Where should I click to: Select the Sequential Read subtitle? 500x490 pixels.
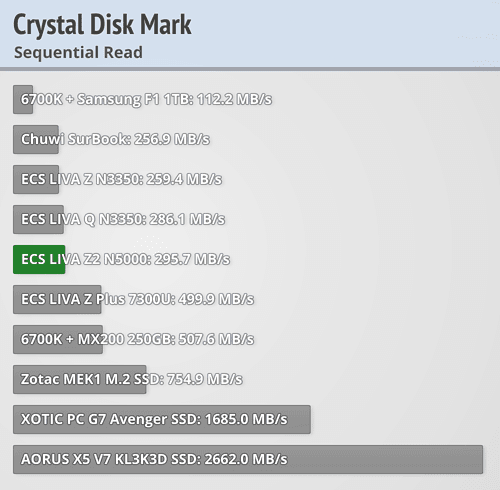coord(78,53)
